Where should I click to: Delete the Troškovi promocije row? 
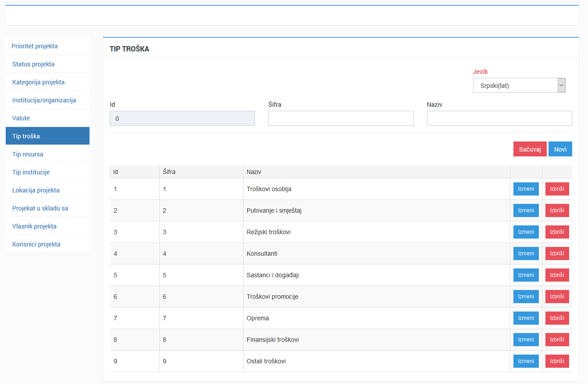pyautogui.click(x=557, y=297)
